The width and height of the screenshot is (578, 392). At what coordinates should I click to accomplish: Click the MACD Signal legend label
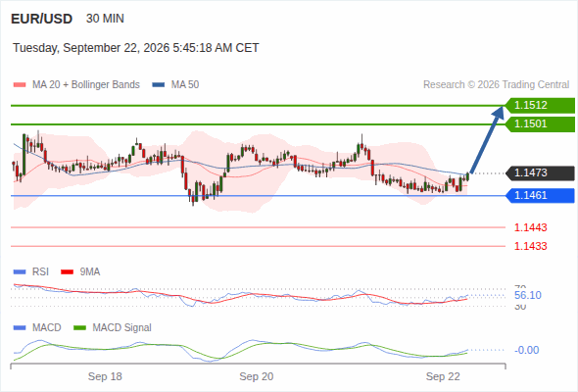[122, 328]
